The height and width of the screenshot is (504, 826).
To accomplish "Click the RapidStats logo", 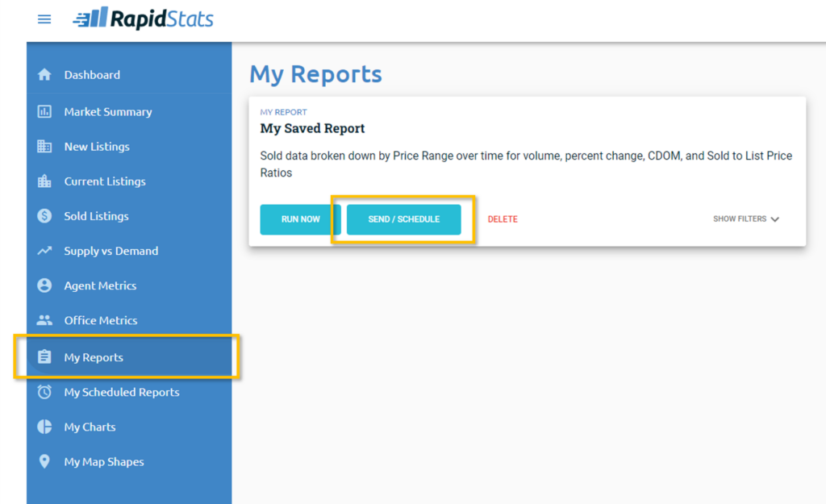I will (143, 19).
